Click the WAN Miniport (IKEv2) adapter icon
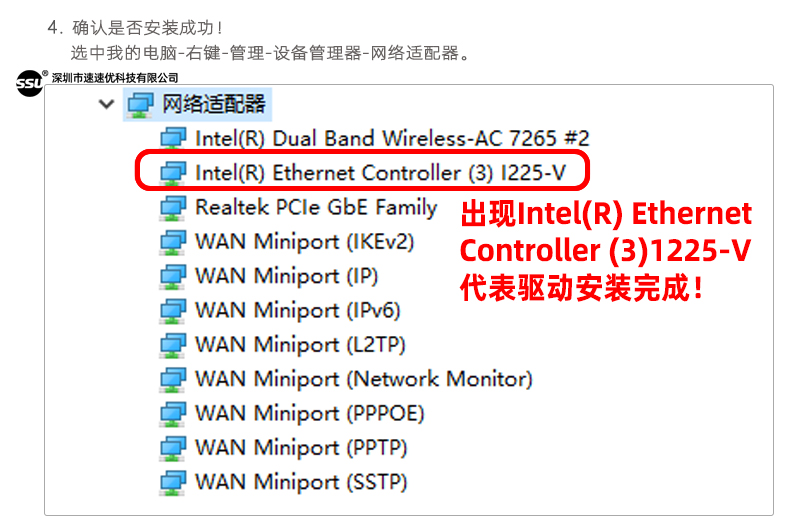Viewport: 790px width, 531px height. tap(173, 242)
